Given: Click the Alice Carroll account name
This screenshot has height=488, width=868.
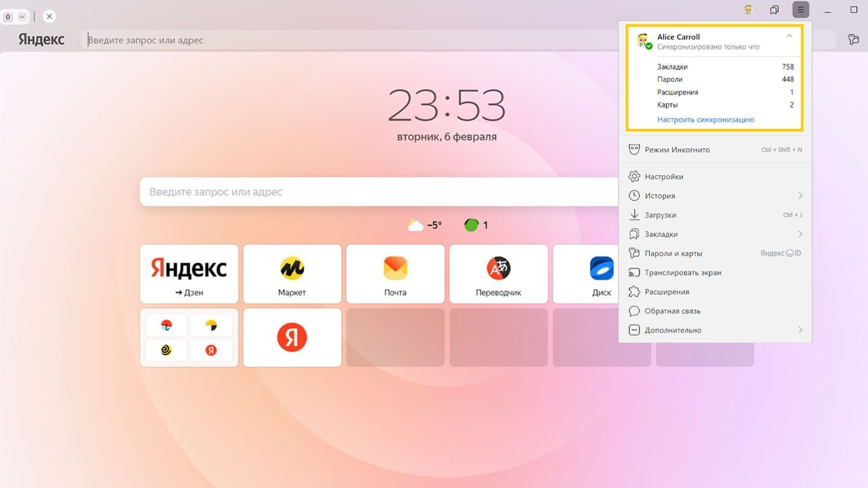Looking at the screenshot, I should (x=678, y=37).
